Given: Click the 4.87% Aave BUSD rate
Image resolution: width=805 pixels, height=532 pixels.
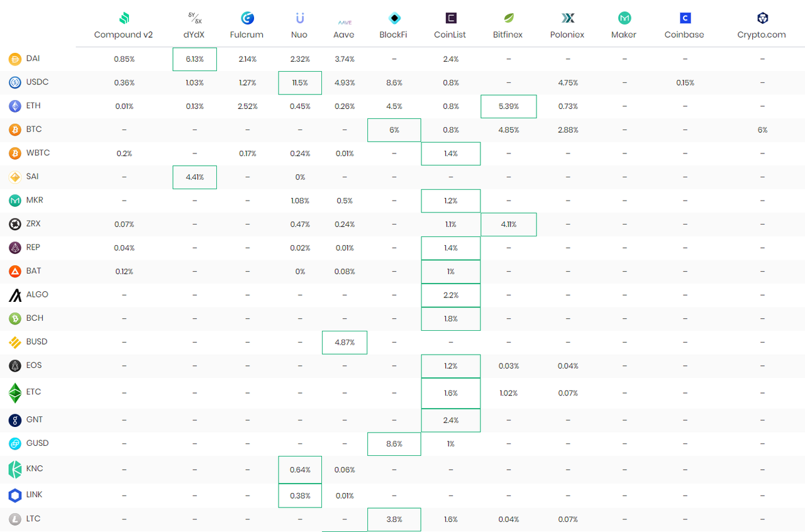Looking at the screenshot, I should tap(345, 343).
